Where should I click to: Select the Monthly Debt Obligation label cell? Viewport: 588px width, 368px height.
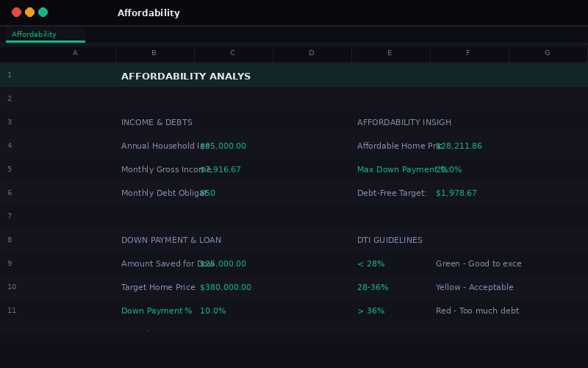point(158,193)
